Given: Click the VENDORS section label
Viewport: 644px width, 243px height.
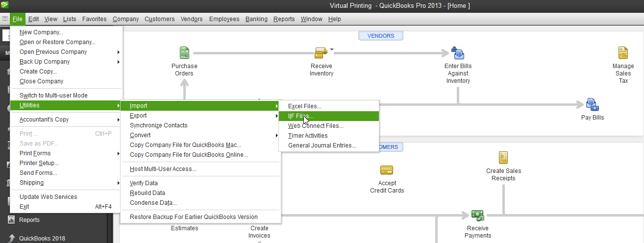Looking at the screenshot, I should point(381,36).
